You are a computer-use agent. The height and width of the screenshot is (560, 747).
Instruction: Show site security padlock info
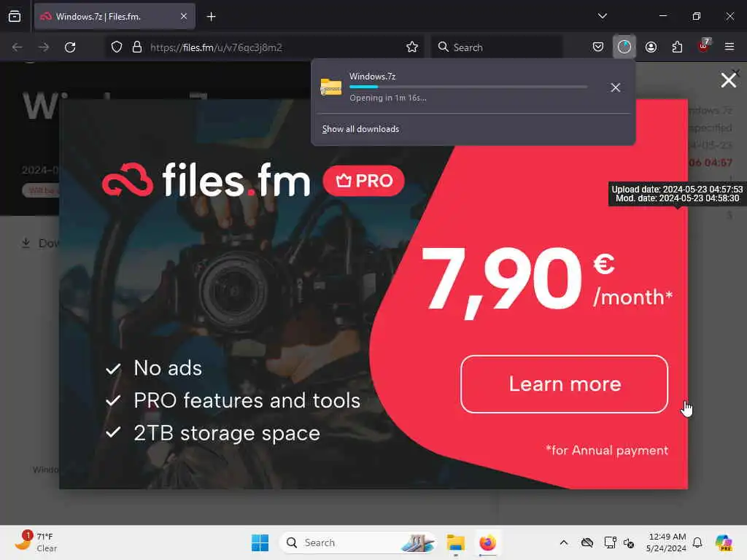[137, 47]
